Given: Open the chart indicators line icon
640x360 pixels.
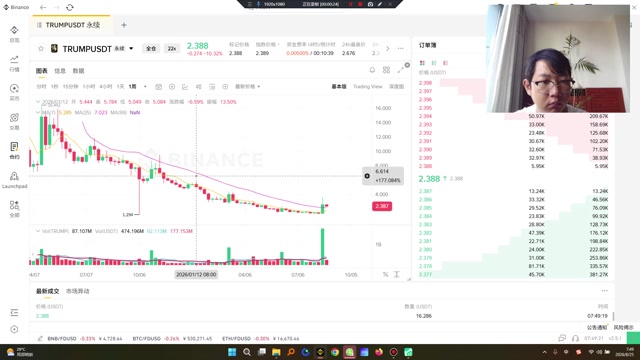Looking at the screenshot, I should point(185,87).
